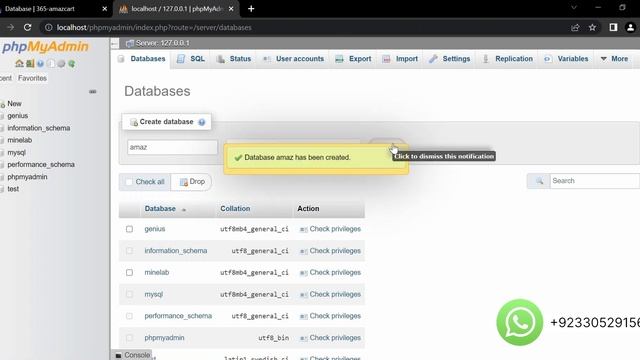Select performance_schema in navigation tree

(x=41, y=164)
